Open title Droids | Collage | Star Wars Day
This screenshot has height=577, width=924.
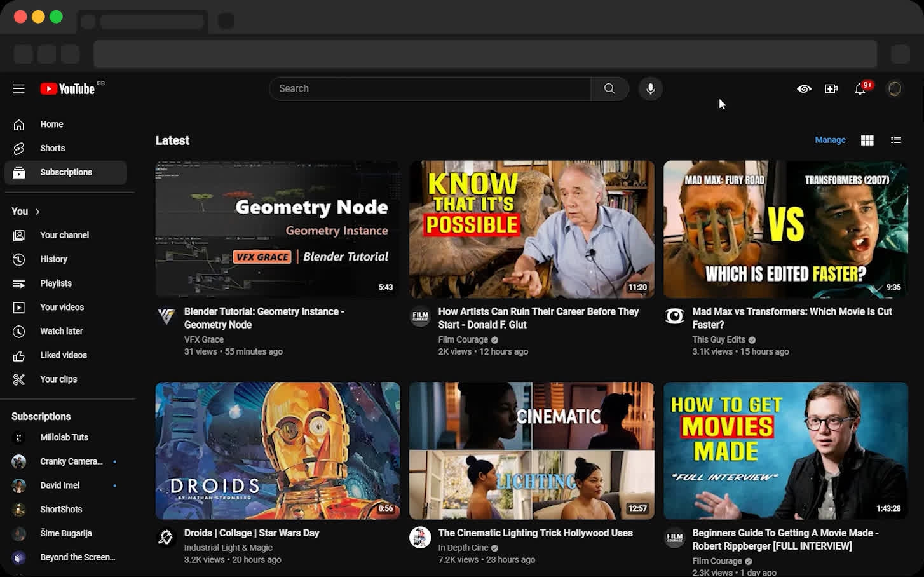(x=252, y=533)
